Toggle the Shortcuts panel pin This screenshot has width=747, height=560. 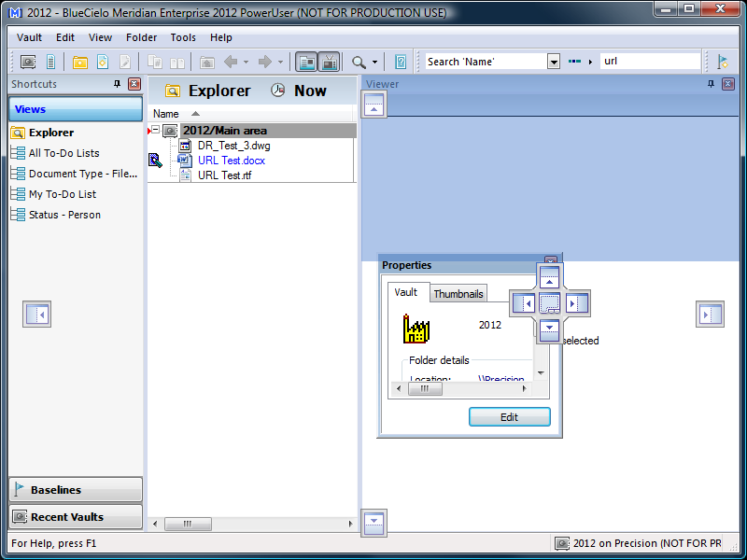(x=118, y=84)
